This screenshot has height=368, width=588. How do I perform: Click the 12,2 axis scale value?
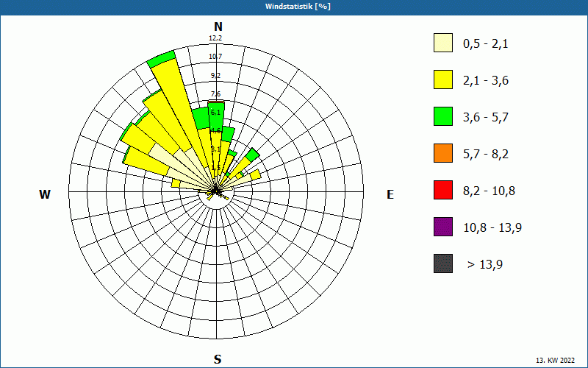point(215,38)
